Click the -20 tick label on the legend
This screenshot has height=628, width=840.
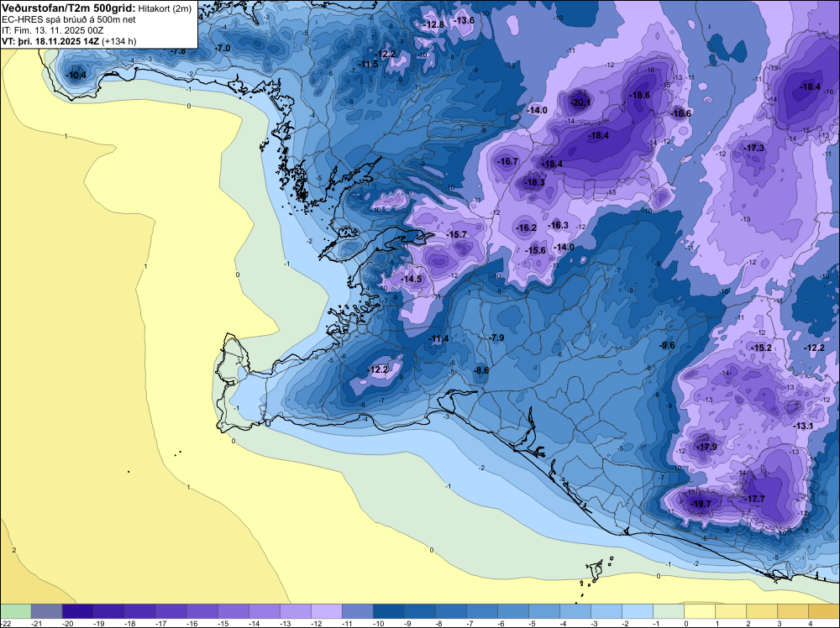tap(68, 623)
